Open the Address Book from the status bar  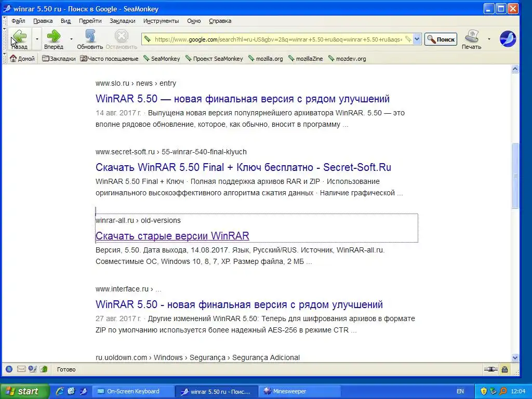click(x=33, y=369)
